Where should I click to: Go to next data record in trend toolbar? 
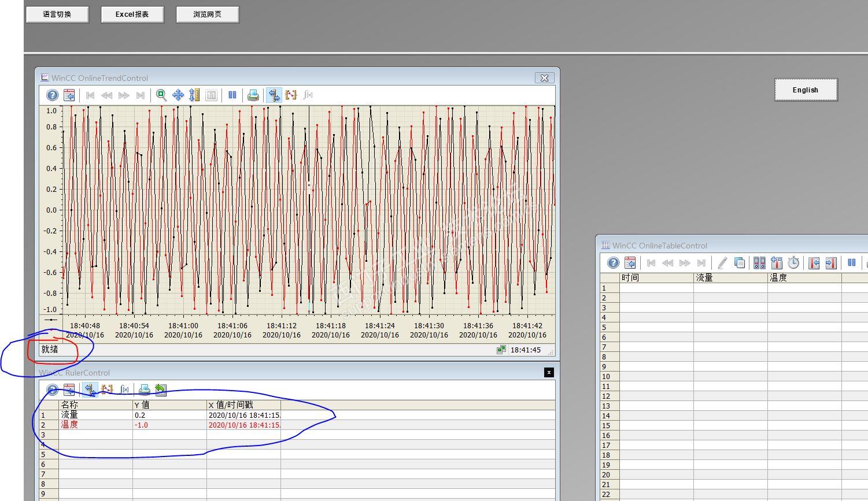pos(123,95)
